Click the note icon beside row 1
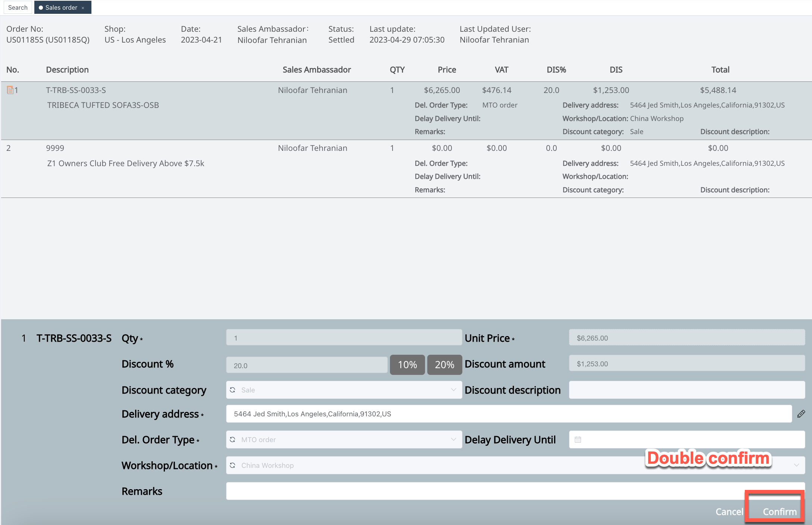 [10, 90]
